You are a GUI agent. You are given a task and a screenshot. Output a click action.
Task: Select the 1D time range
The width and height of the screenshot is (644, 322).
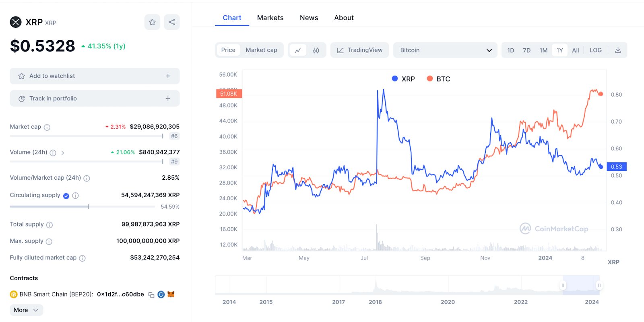click(510, 50)
